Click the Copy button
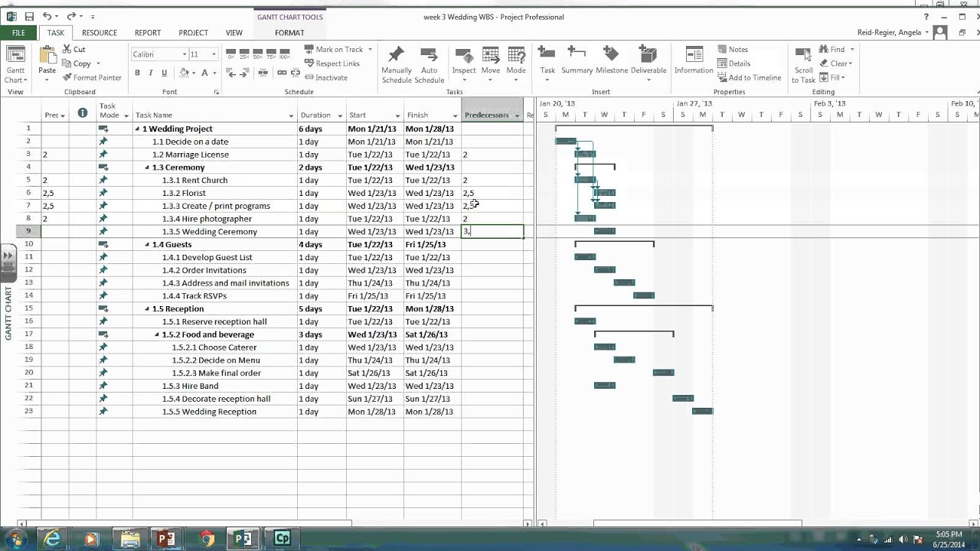Screen dimensions: 980x551 77,64
